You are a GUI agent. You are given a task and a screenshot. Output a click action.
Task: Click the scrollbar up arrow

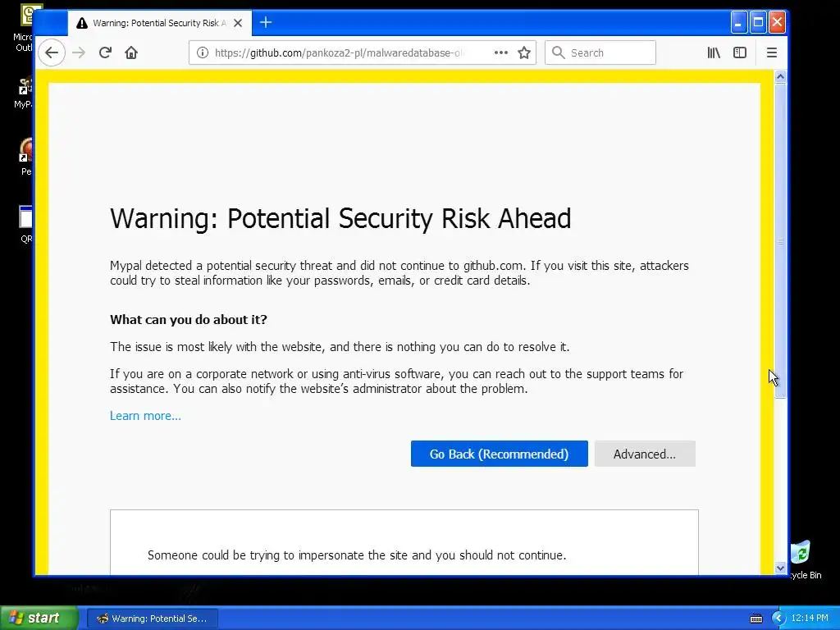(781, 76)
